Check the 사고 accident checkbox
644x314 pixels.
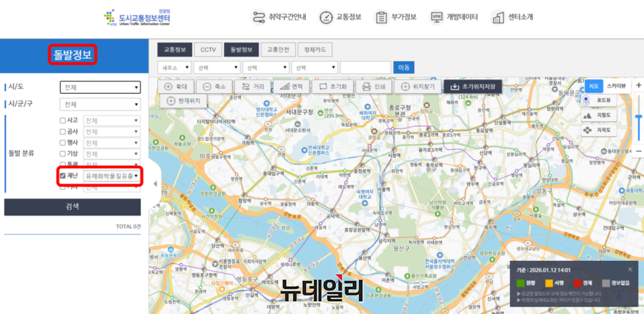click(x=62, y=120)
